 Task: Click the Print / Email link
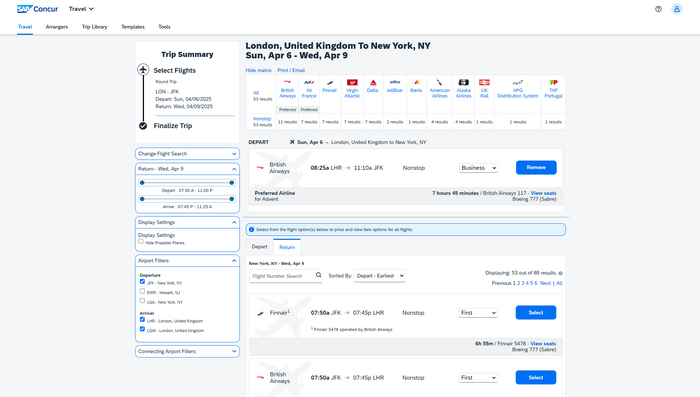[291, 70]
